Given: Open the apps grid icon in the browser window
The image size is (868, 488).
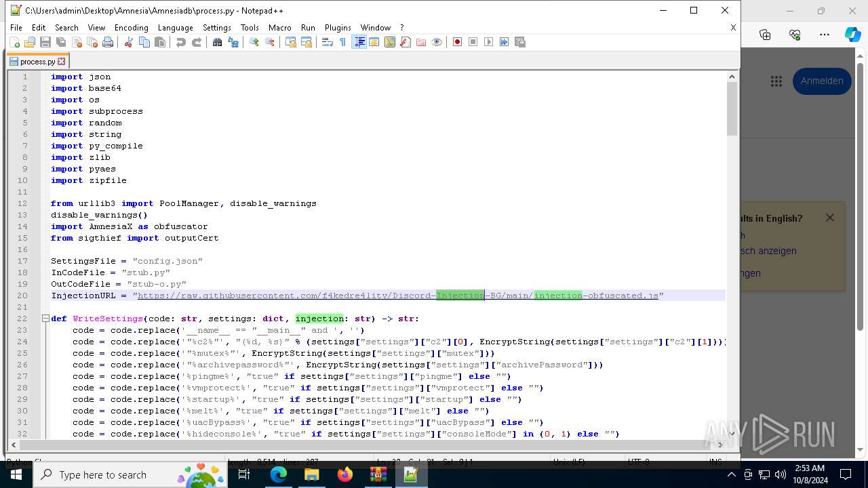Looking at the screenshot, I should point(776,81).
